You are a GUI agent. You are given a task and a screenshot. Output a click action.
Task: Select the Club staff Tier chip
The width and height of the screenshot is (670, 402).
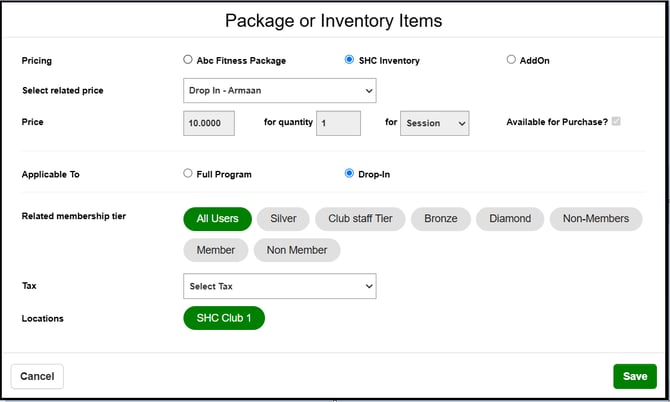click(360, 219)
